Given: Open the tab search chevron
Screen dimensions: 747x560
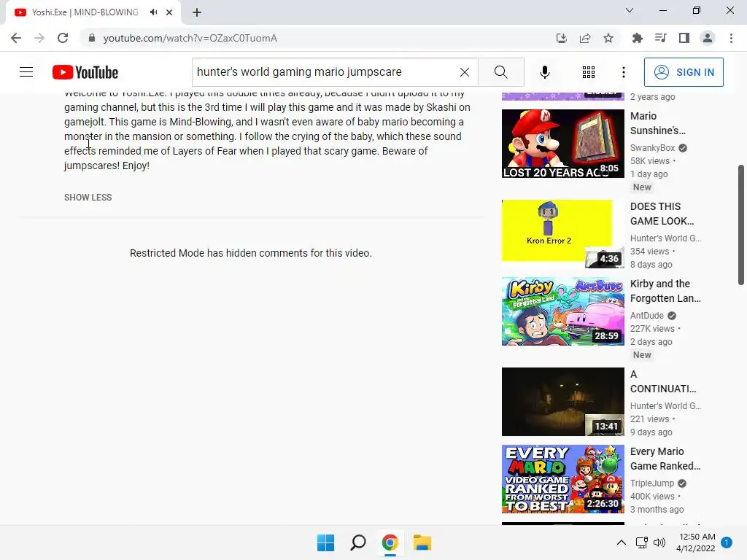Looking at the screenshot, I should [630, 10].
